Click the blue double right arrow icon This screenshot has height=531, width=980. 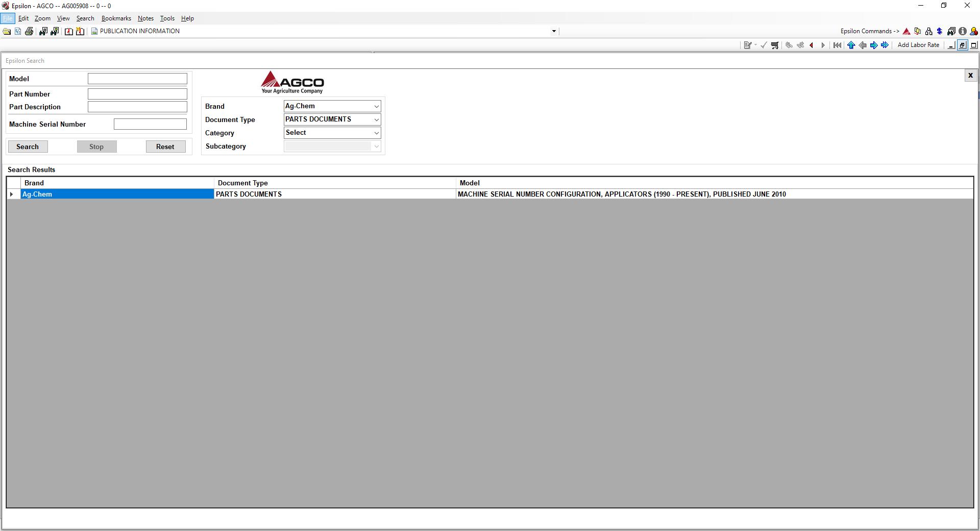click(885, 45)
